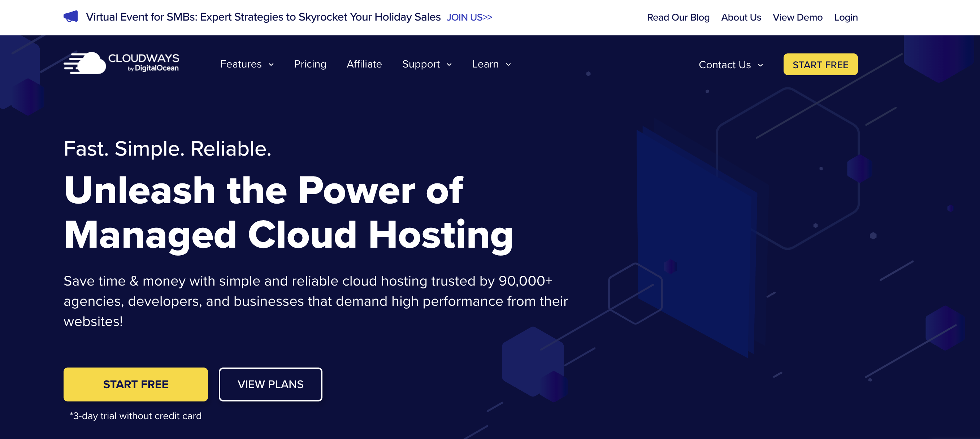Viewport: 980px width, 439px height.
Task: Click the megaphone announcement icon
Action: pyautogui.click(x=70, y=17)
